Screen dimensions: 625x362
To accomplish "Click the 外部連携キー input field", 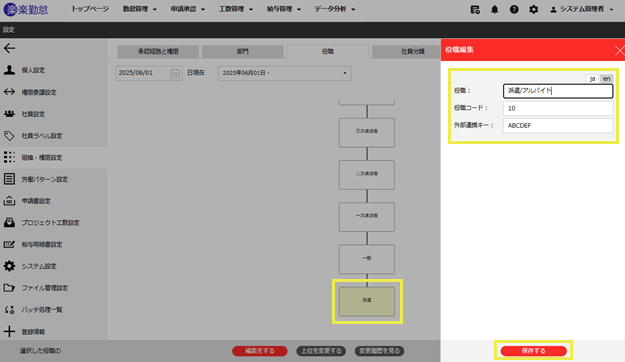I will coord(558,126).
